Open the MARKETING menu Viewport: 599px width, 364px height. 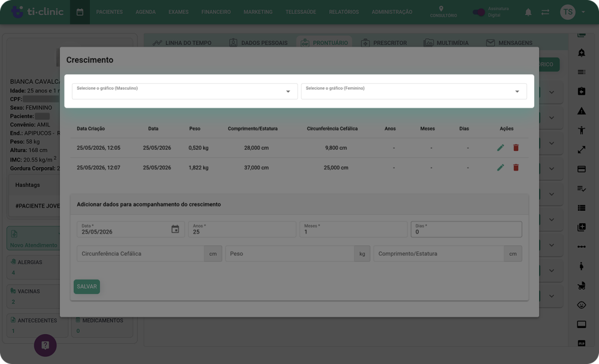pos(258,12)
